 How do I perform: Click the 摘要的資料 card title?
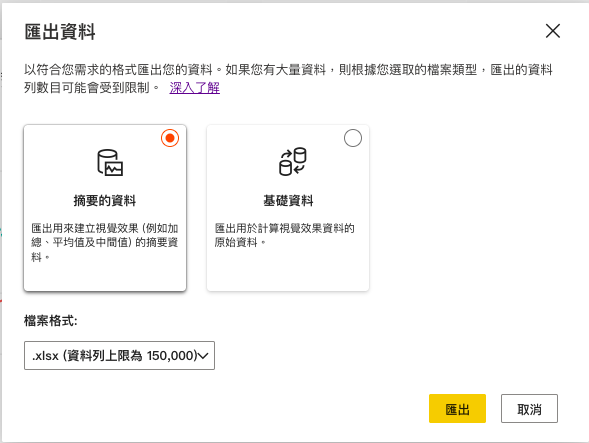pyautogui.click(x=105, y=201)
